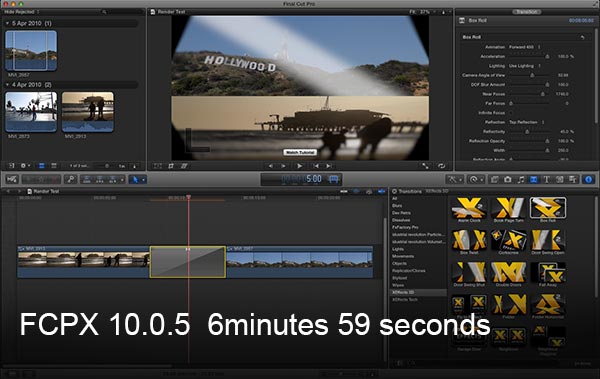Show the effects browser icon

click(494, 179)
